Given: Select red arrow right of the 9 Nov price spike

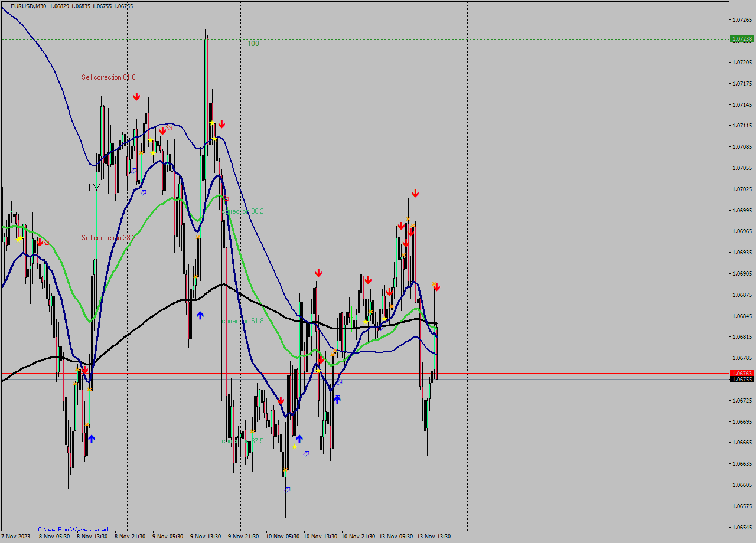Looking at the screenshot, I should point(221,124).
